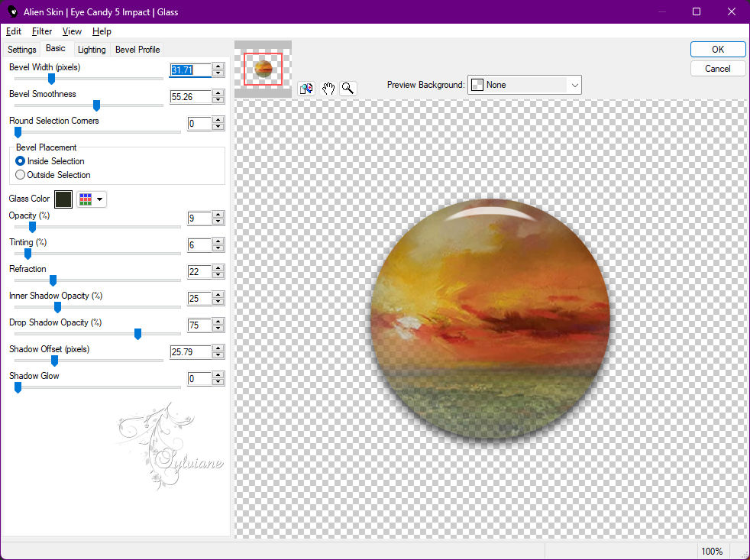The height and width of the screenshot is (560, 750).
Task: Click the Tinting percent value field
Action: coord(199,245)
